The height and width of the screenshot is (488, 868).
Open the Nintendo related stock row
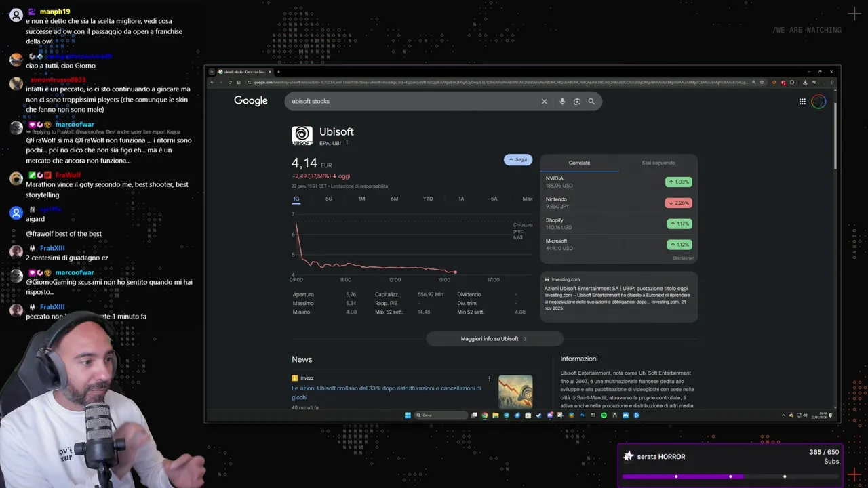pos(618,203)
